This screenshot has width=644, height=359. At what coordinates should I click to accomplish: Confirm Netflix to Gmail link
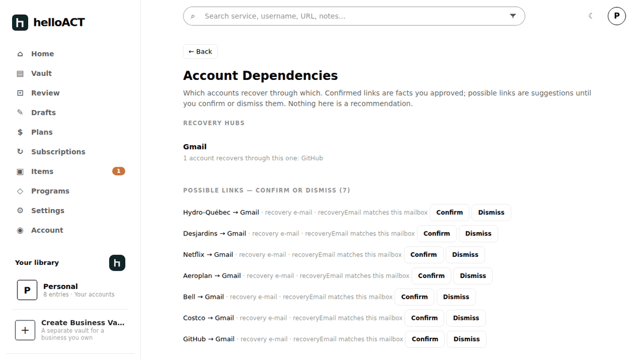(x=423, y=255)
